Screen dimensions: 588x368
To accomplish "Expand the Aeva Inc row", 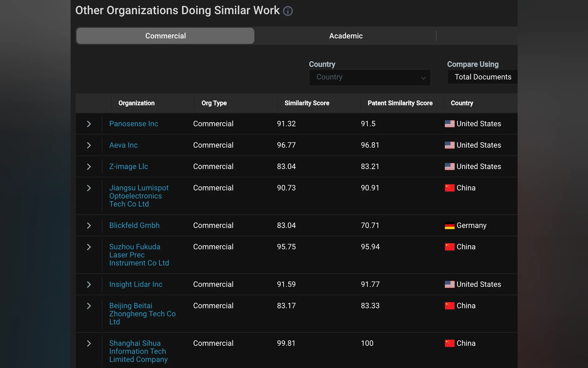I will coord(89,145).
